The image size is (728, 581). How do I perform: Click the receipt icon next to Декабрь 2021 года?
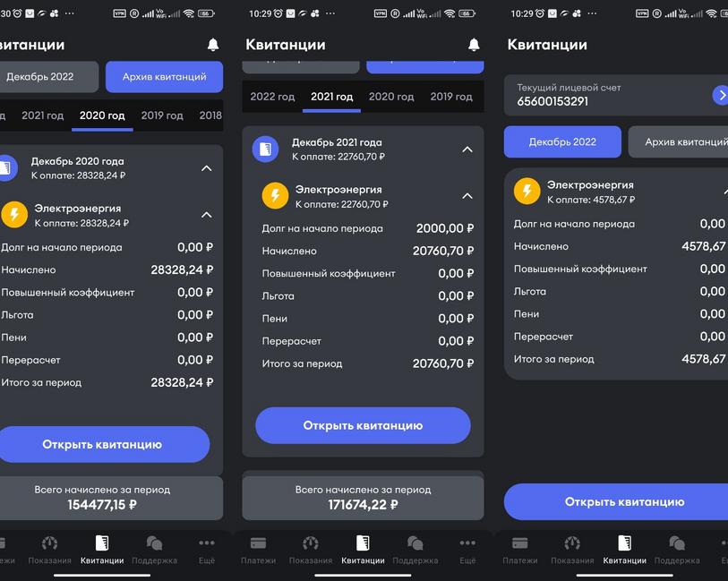click(265, 149)
